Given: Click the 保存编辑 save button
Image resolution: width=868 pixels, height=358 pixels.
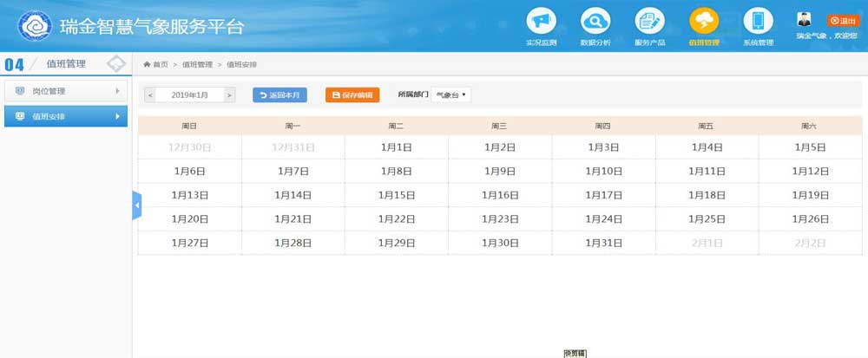Looking at the screenshot, I should pos(352,94).
